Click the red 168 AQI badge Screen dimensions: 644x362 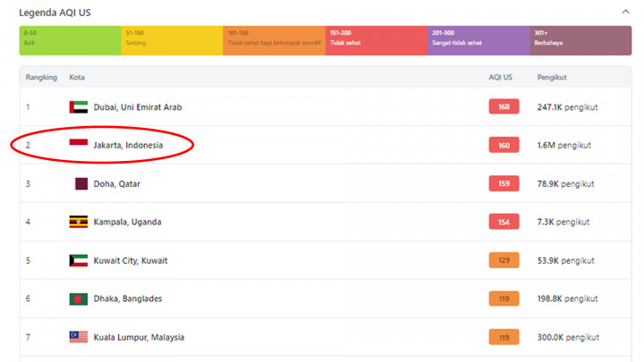(x=504, y=107)
